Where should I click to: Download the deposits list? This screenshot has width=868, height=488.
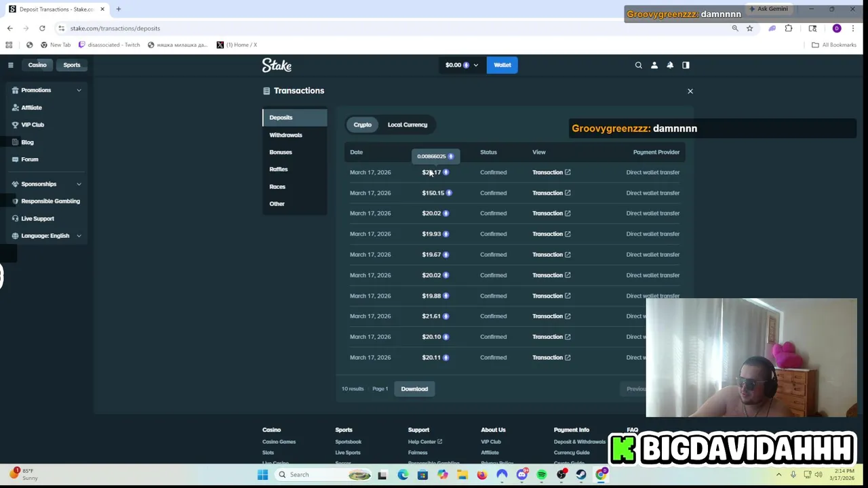pyautogui.click(x=414, y=389)
